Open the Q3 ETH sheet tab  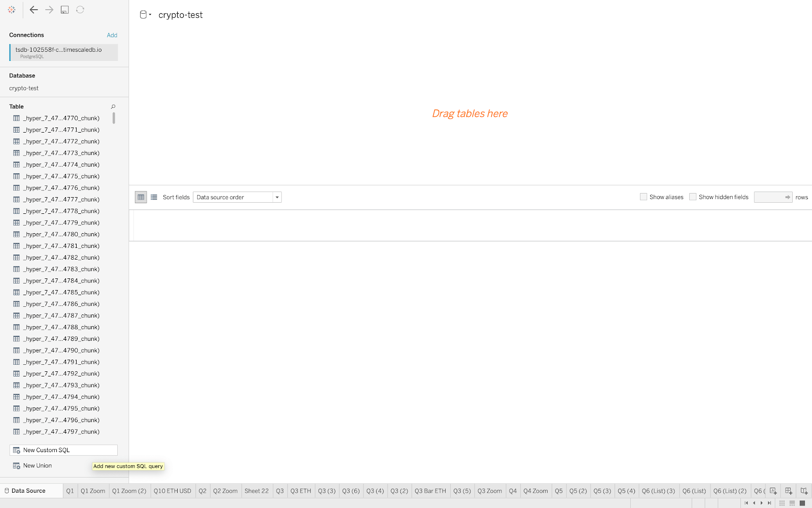tap(300, 491)
